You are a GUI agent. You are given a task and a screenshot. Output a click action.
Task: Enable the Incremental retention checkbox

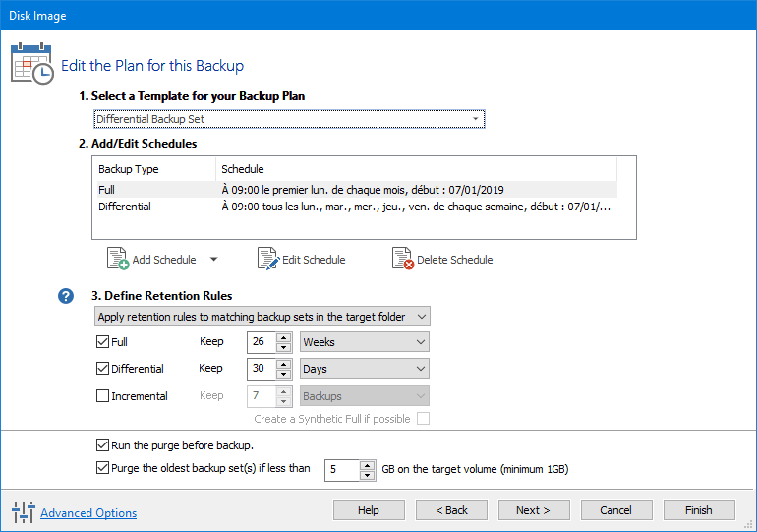pyautogui.click(x=102, y=396)
